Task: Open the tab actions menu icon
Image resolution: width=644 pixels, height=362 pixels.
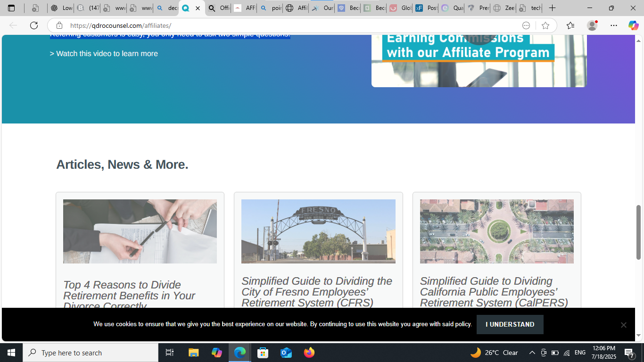Action: pos(11,8)
